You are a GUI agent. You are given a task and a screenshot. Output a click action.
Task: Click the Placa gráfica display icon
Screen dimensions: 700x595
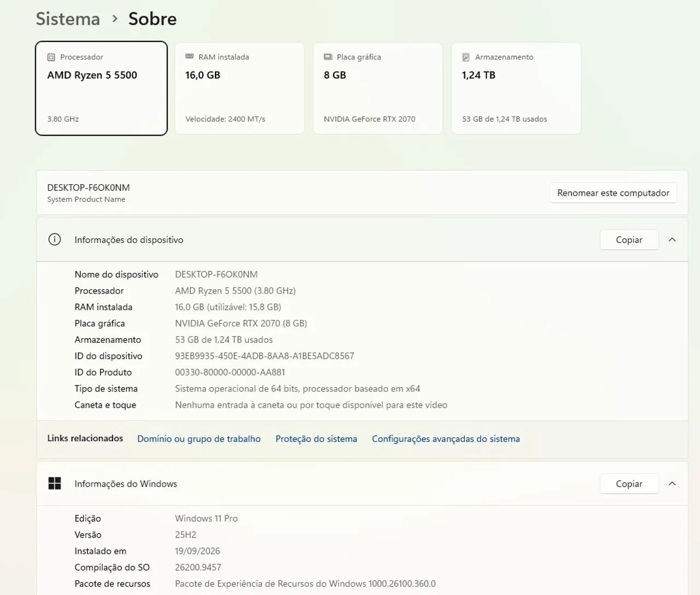(328, 57)
